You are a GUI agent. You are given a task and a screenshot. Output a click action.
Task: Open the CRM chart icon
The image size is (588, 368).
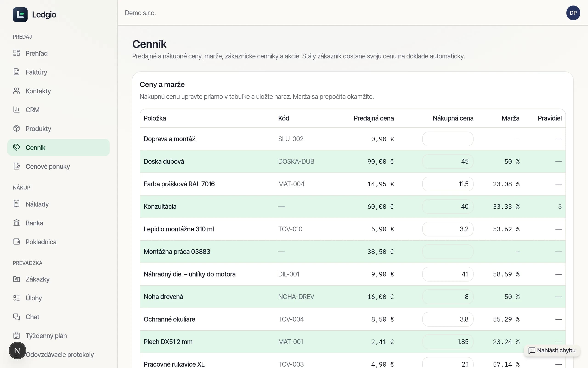point(17,109)
